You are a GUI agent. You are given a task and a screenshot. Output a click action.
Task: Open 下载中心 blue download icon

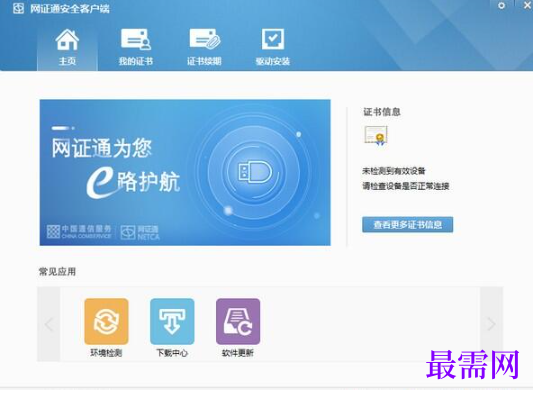[172, 321]
